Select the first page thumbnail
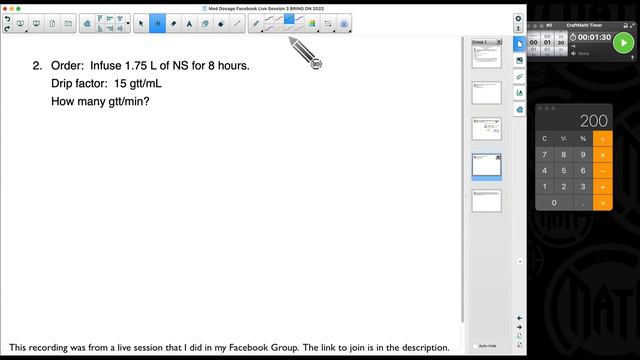This screenshot has width=640, height=360. (x=487, y=56)
